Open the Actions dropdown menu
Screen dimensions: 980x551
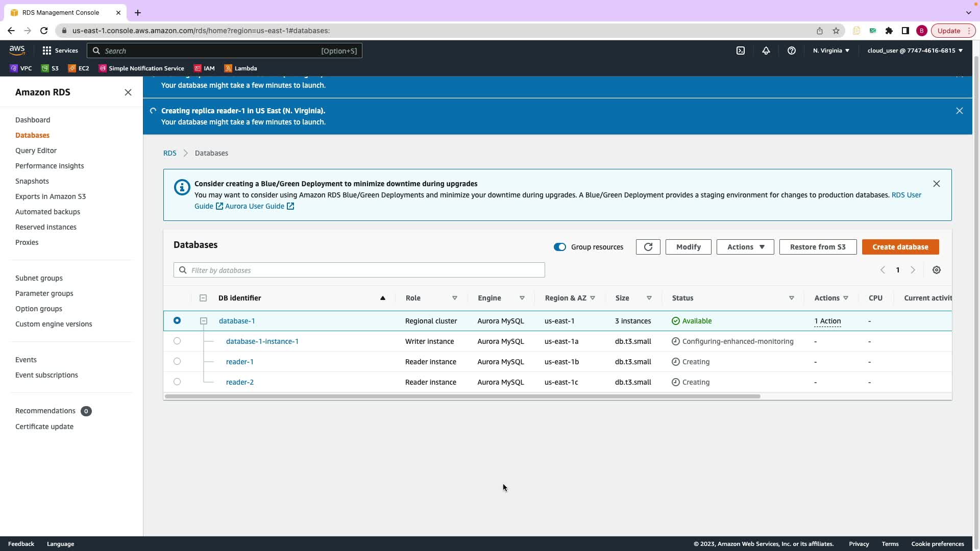(x=745, y=247)
